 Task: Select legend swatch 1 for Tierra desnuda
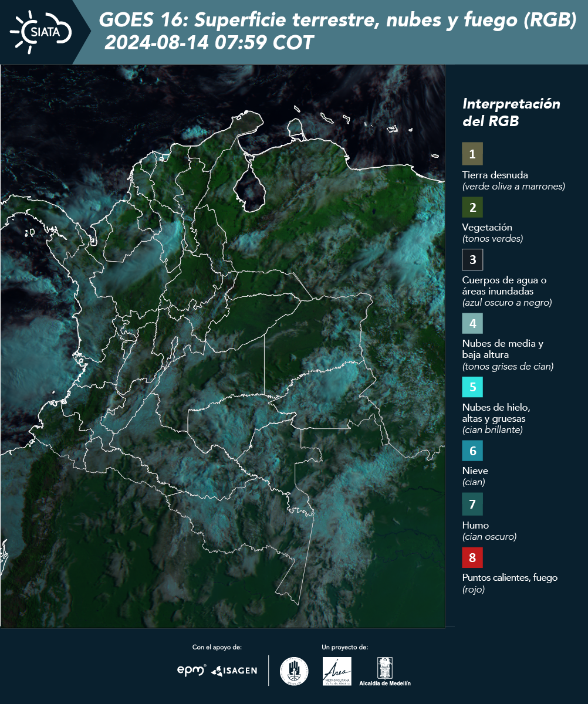tap(472, 154)
